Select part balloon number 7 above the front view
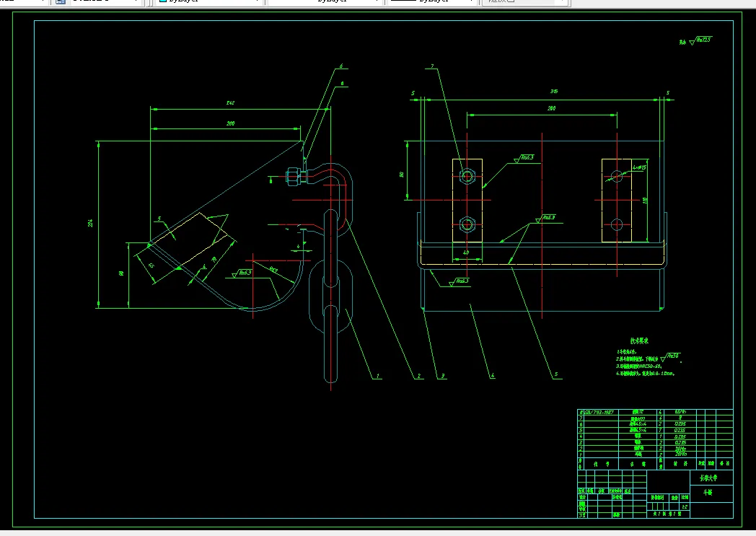This screenshot has height=536, width=756. point(432,66)
